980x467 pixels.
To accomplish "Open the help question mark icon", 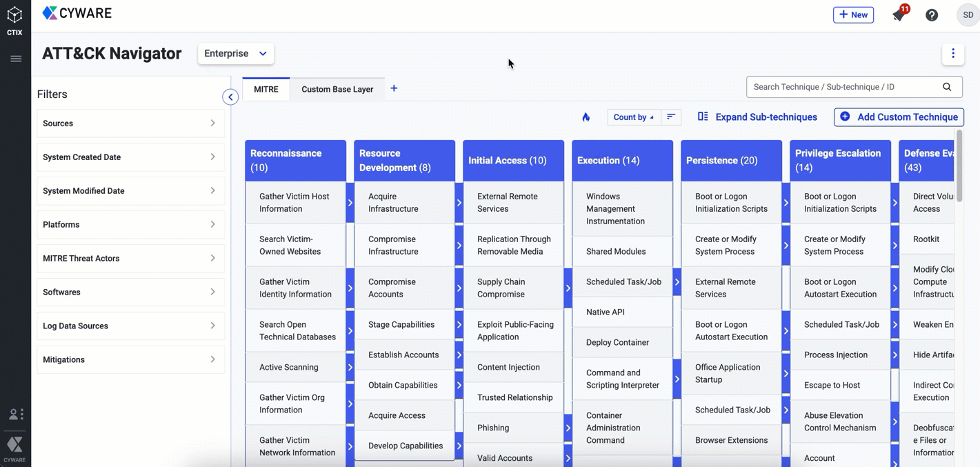I will click(x=932, y=15).
